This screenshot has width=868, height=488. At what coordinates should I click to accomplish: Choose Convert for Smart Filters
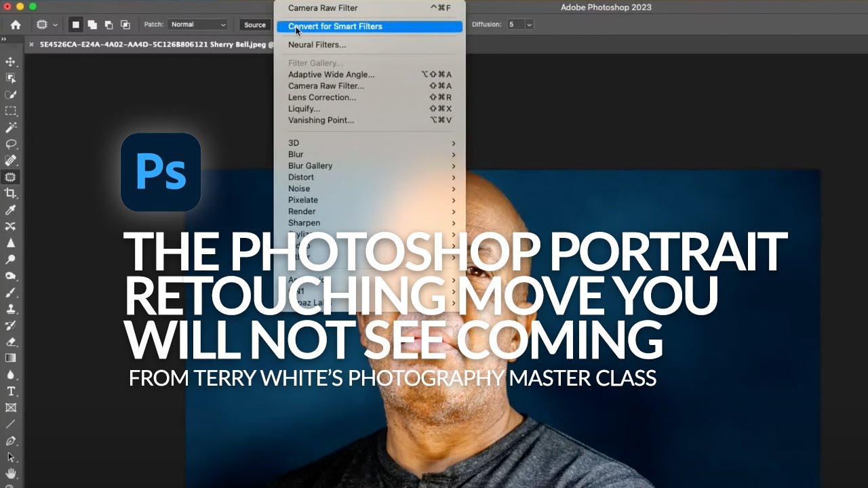(370, 26)
